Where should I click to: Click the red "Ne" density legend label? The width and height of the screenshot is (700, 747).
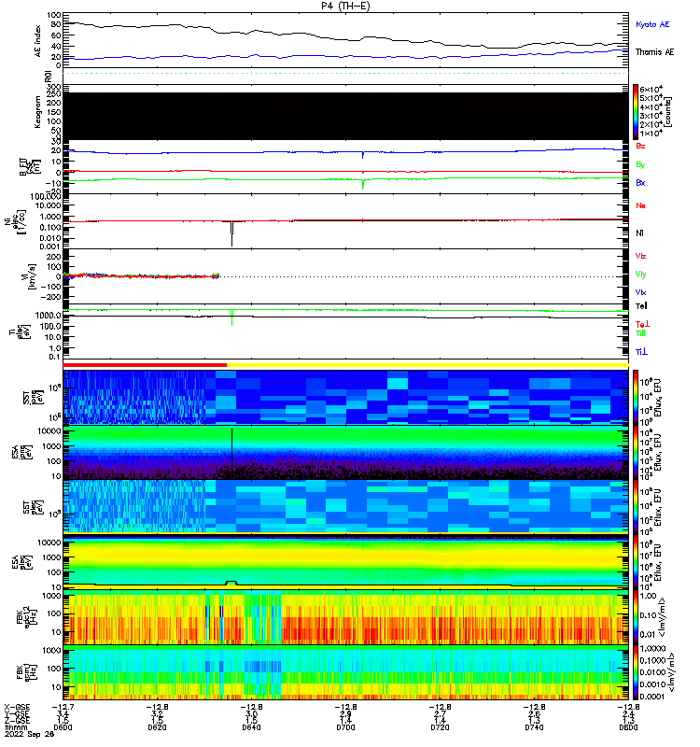[640, 205]
